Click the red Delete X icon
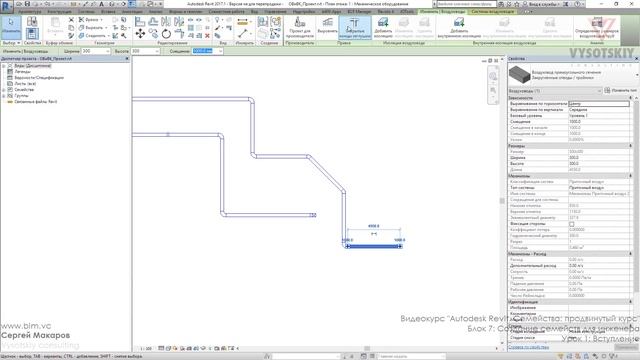640x360 pixels. click(x=207, y=36)
